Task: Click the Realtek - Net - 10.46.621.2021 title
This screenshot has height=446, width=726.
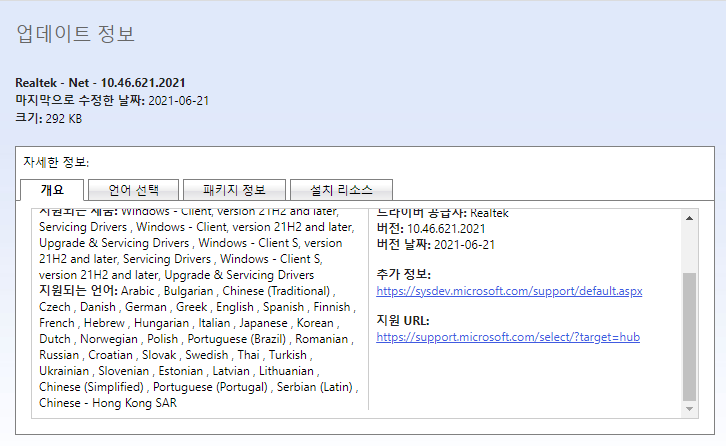Action: 100,82
